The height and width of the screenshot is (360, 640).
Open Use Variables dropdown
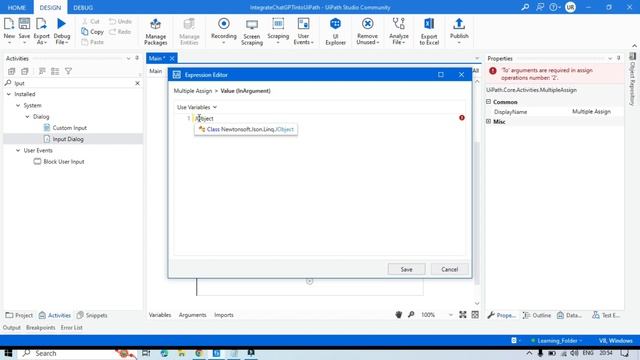[x=197, y=107]
